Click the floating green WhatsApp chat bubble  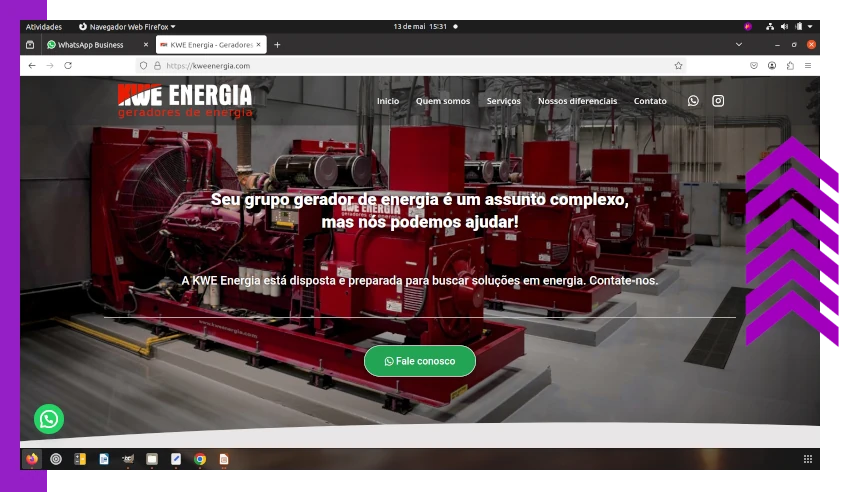pos(49,419)
